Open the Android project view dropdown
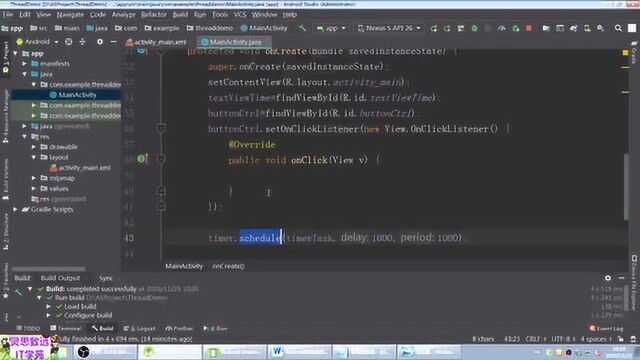The image size is (640, 360). click(37, 42)
